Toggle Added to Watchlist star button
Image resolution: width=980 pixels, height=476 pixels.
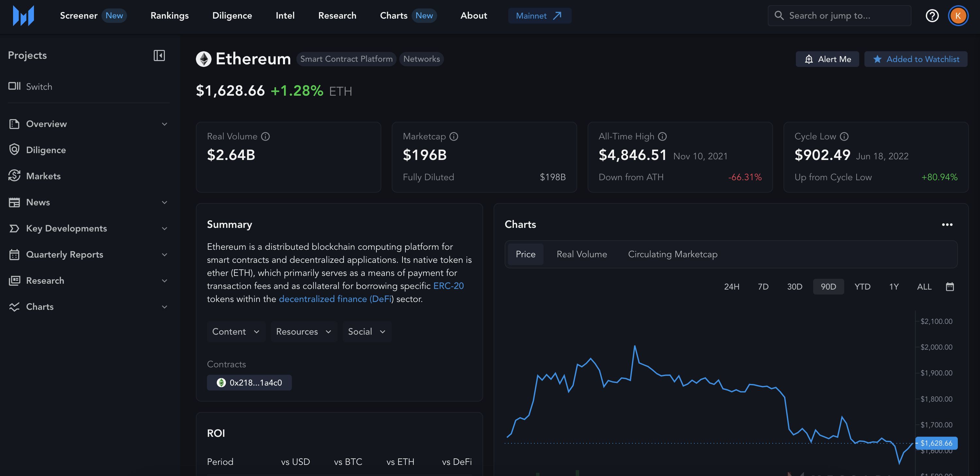(x=915, y=59)
